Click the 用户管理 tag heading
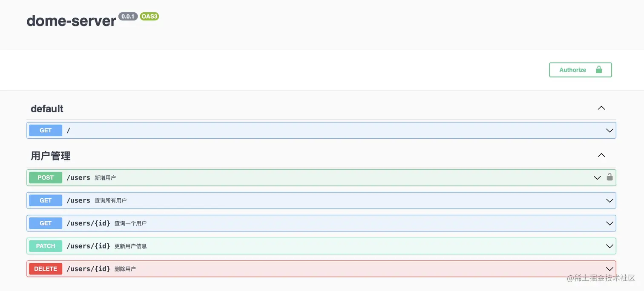Viewport: 644px width, 291px height. (50, 156)
